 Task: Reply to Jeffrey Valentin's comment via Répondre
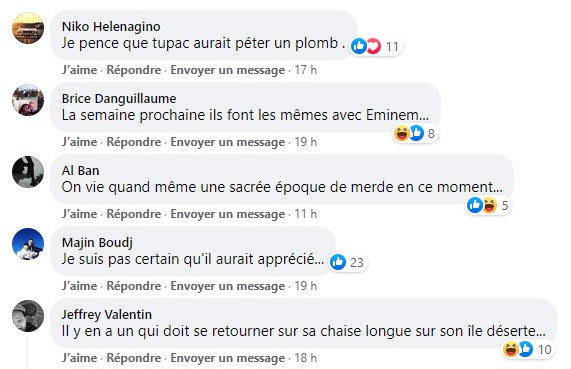pyautogui.click(x=134, y=358)
